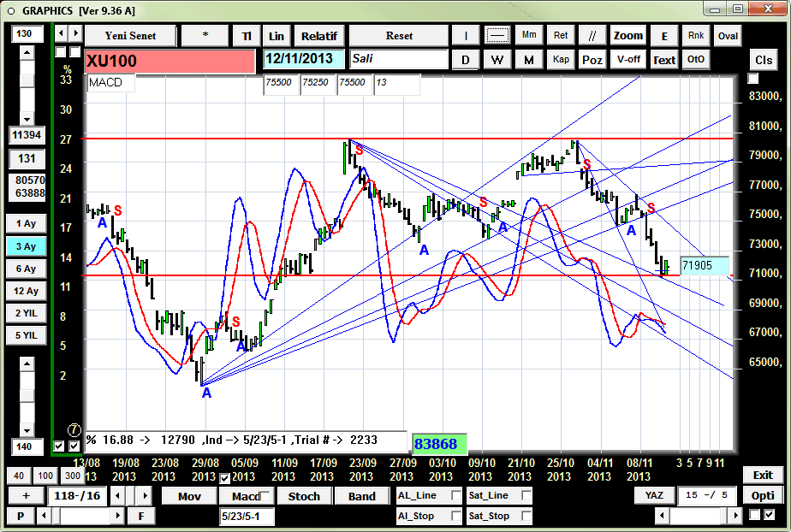Click left arrow beside 118-/16 field
This screenshot has height=532, width=791.
[117, 496]
